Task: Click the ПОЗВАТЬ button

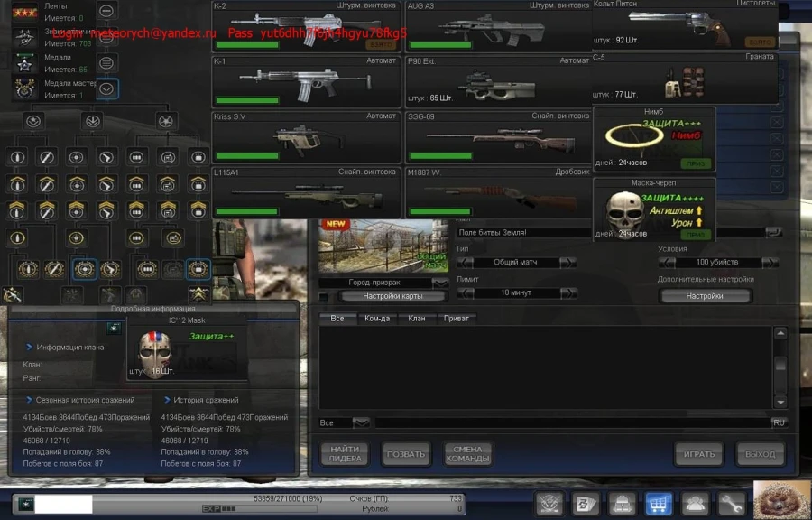Action: coord(406,454)
